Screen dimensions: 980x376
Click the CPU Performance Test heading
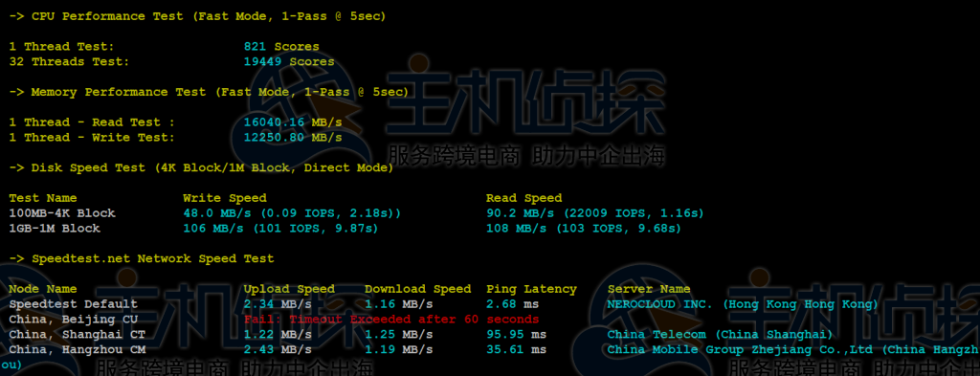pos(197,16)
